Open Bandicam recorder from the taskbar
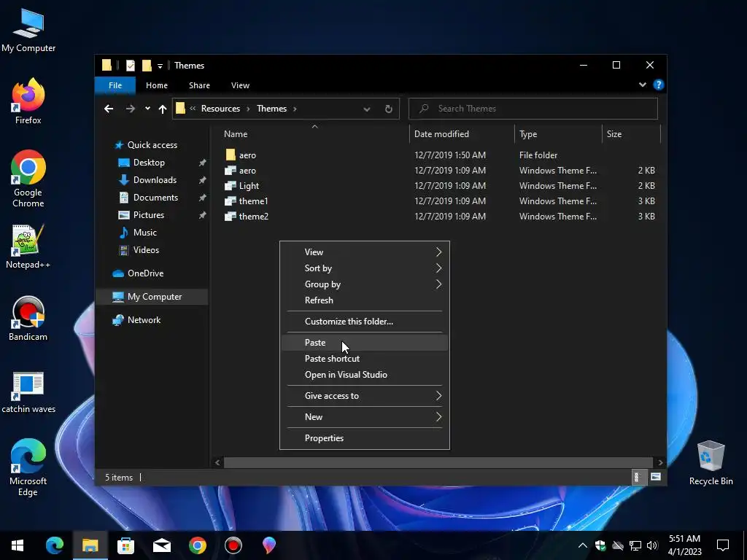 tap(233, 545)
